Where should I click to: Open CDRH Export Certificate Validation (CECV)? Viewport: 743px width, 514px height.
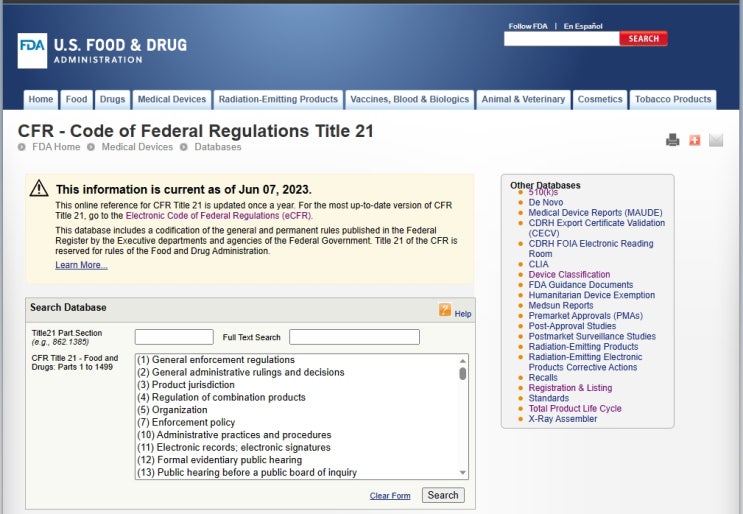click(597, 228)
